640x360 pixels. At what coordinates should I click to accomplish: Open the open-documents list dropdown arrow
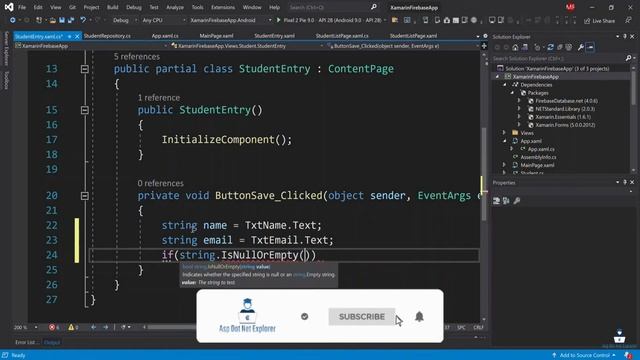tap(478, 36)
